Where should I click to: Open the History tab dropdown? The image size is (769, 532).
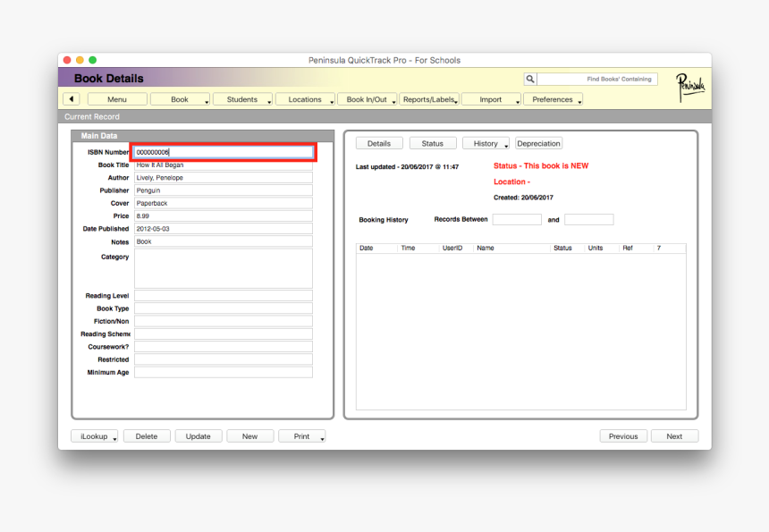pyautogui.click(x=486, y=143)
